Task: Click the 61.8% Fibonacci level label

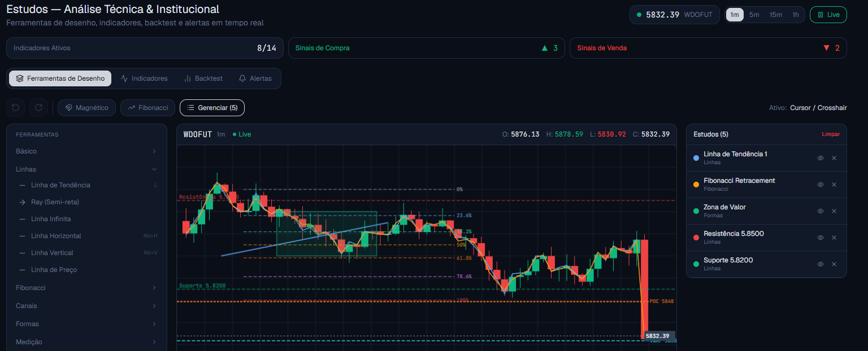Action: (x=464, y=258)
